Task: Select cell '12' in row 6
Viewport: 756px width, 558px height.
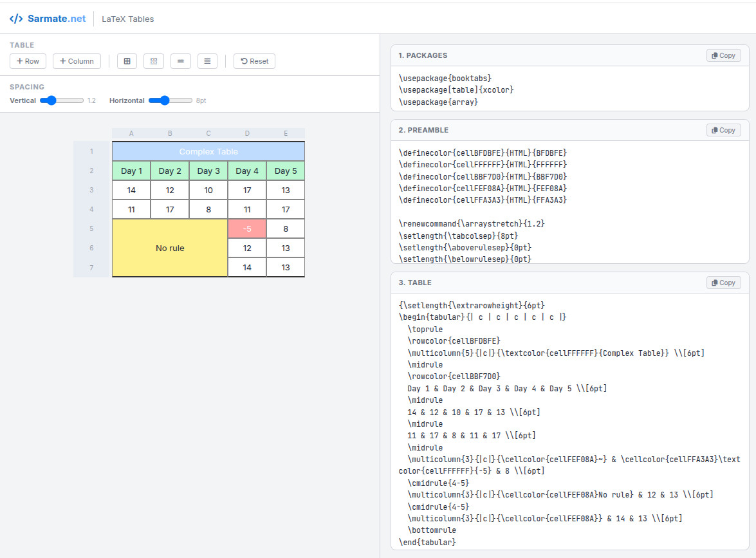Action: 247,248
